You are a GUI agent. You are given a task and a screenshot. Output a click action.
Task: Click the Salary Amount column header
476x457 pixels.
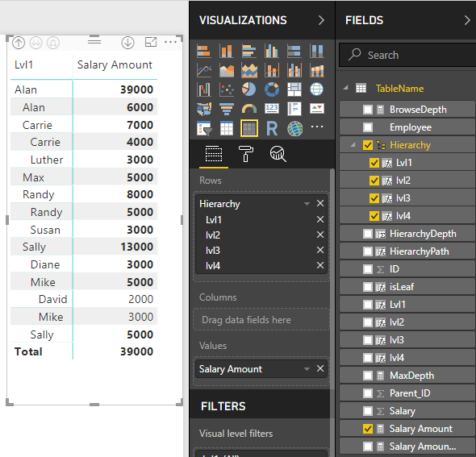coord(115,65)
